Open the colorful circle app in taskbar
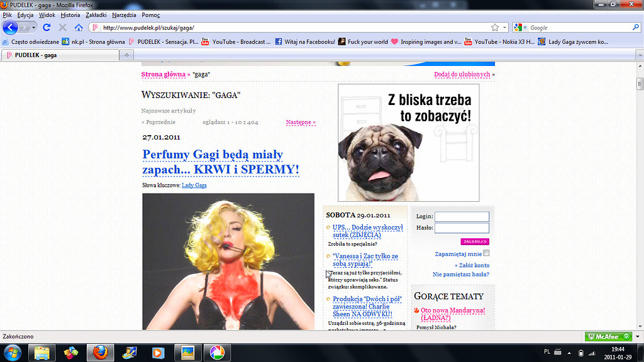The image size is (644, 362). point(217,353)
